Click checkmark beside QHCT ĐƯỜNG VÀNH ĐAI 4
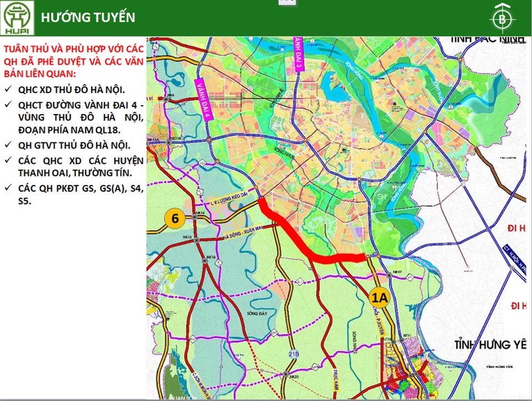The image size is (532, 401). (x=8, y=105)
